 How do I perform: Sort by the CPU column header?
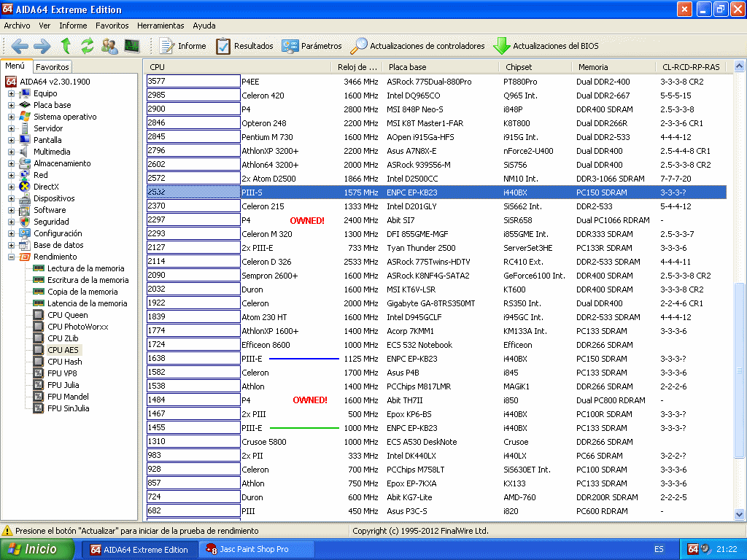pyautogui.click(x=237, y=67)
